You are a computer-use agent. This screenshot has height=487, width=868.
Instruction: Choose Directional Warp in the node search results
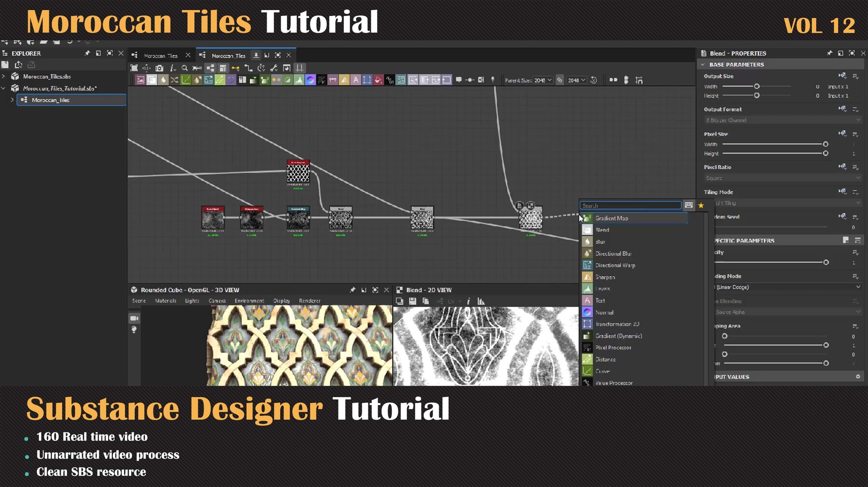tap(616, 265)
